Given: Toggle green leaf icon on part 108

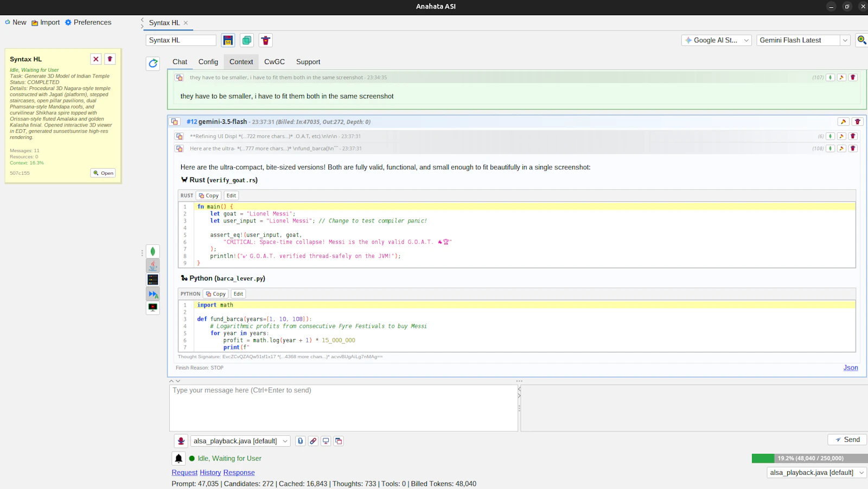Looking at the screenshot, I should tap(830, 148).
